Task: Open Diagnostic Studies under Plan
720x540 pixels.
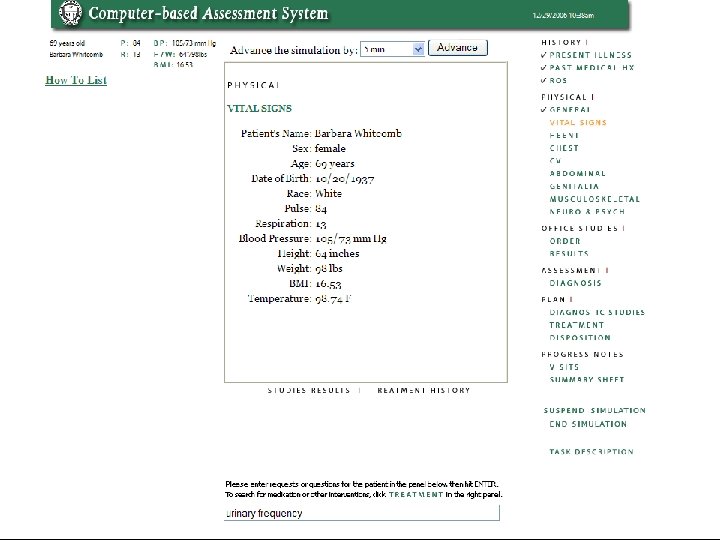Action: coord(597,312)
